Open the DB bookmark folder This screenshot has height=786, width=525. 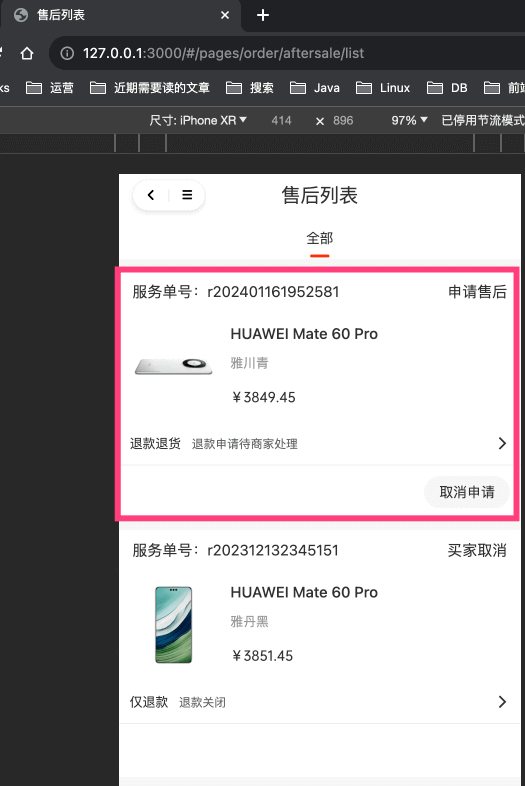447,88
